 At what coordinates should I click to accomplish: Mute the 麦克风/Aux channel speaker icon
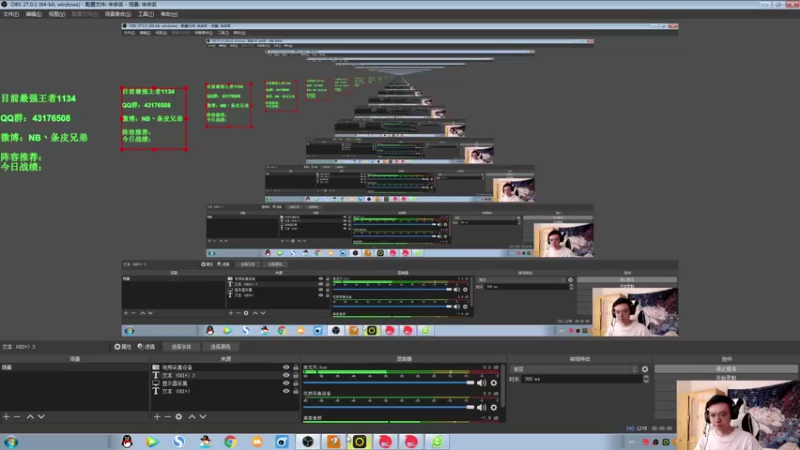(x=481, y=383)
